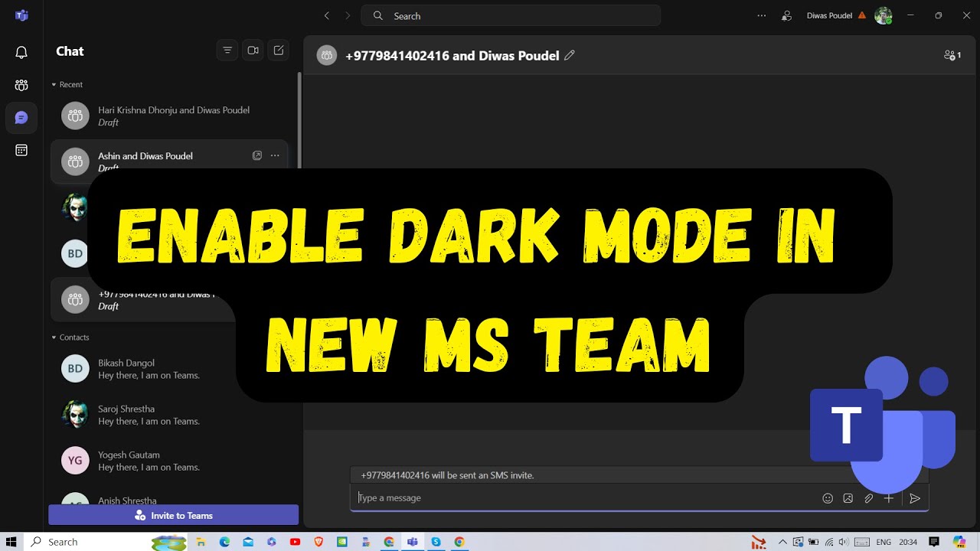Open Wi-Fi network tray icon
Viewport: 980px width, 551px height.
click(828, 542)
